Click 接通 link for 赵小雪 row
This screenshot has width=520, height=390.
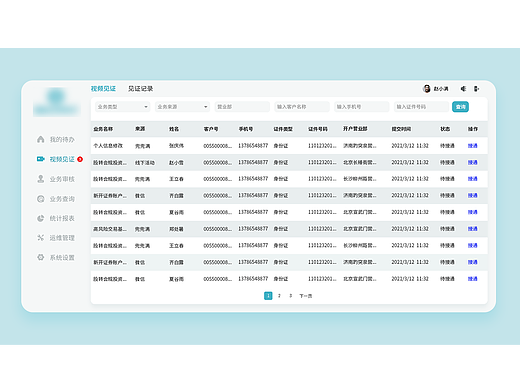coord(473,162)
